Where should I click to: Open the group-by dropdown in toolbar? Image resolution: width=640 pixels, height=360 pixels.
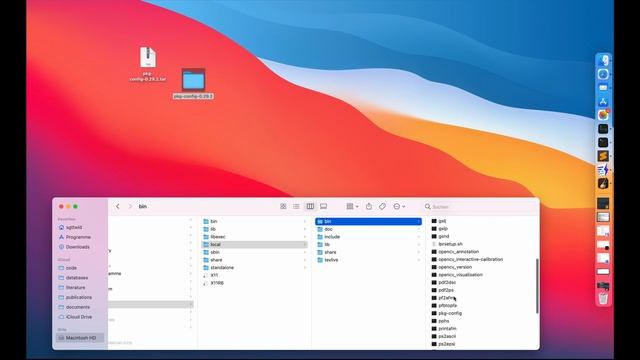coord(352,207)
